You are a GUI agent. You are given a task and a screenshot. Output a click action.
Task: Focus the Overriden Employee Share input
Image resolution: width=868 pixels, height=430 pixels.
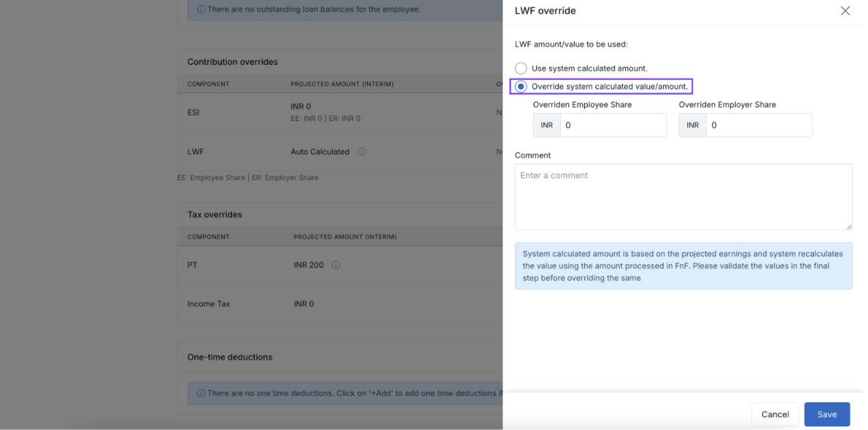tap(613, 125)
